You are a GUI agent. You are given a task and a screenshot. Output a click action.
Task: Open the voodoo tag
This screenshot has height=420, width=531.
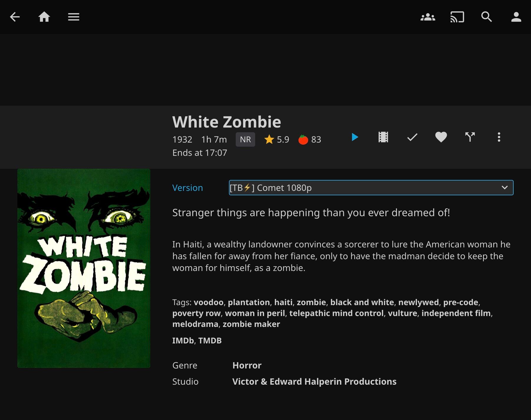pyautogui.click(x=209, y=302)
